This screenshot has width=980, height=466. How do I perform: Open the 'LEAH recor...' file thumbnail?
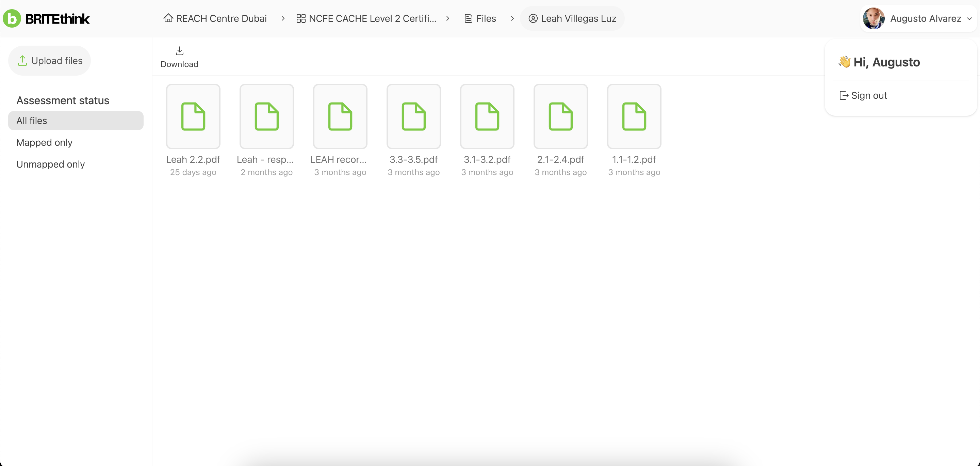click(340, 116)
